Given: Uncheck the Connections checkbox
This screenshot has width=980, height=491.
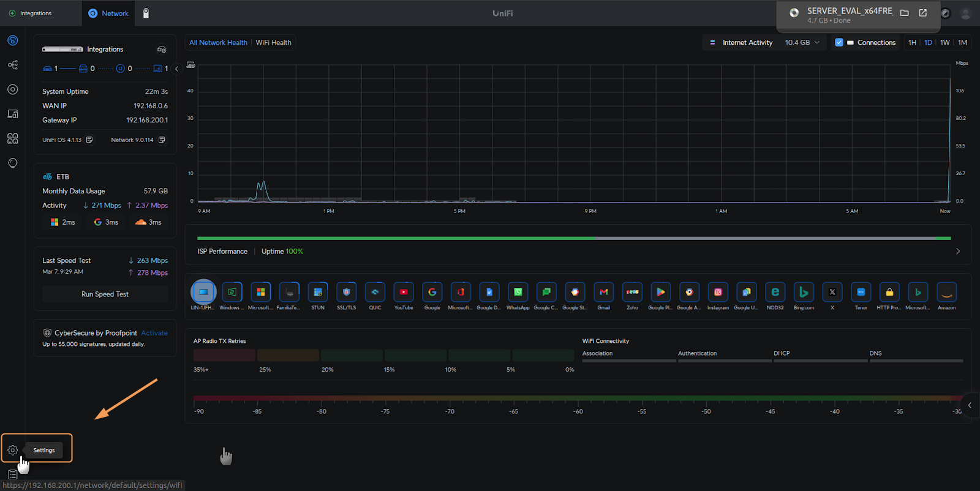Looking at the screenshot, I should (839, 43).
